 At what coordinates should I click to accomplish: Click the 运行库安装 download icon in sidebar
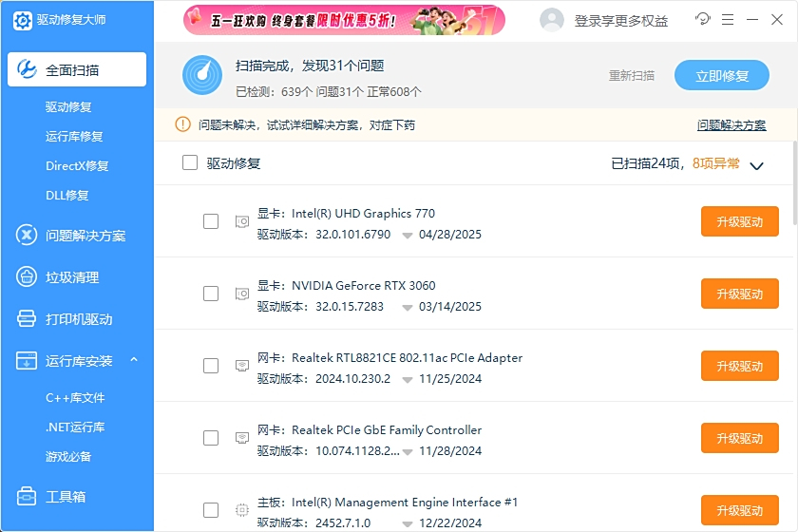point(27,361)
